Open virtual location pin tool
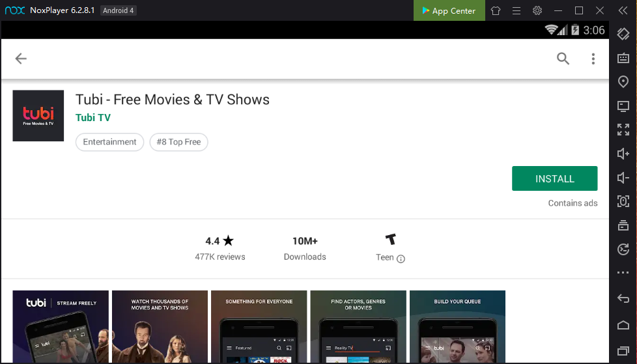Screen dimensions: 637x364 (623, 82)
